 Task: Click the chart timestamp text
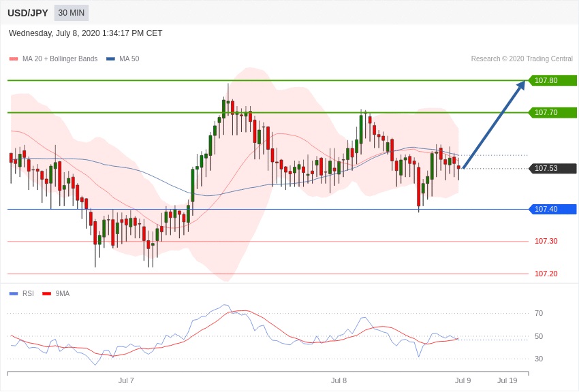click(86, 33)
